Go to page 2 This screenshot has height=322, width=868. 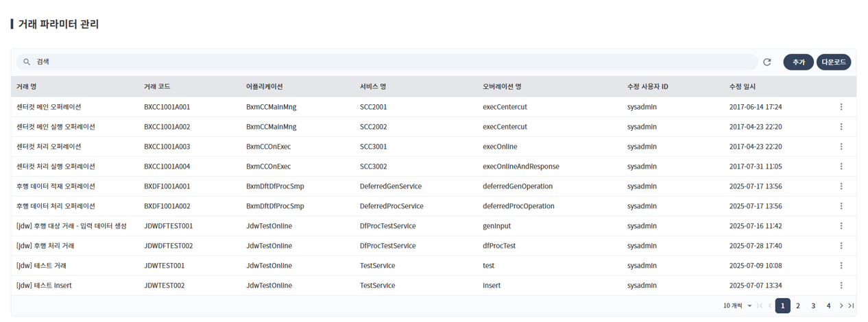[x=798, y=306]
